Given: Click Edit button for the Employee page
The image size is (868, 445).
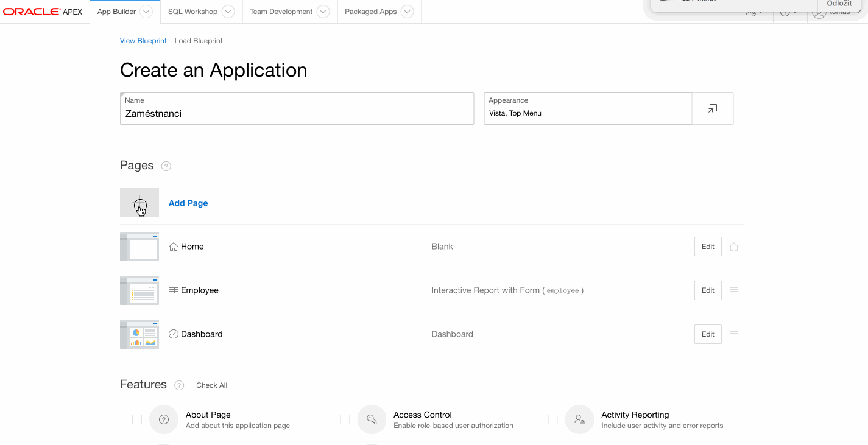Looking at the screenshot, I should tap(708, 290).
